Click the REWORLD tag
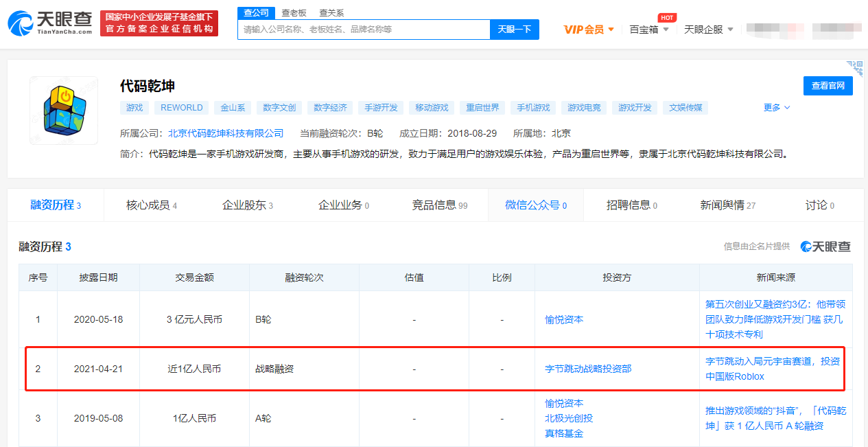This screenshot has height=447, width=868. coord(182,108)
